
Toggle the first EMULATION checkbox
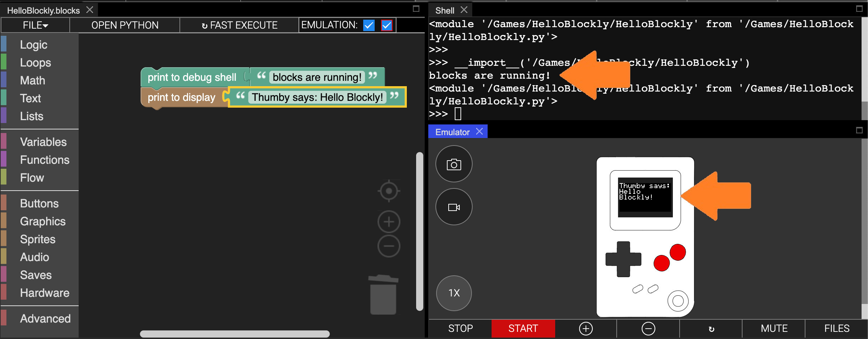(x=369, y=25)
